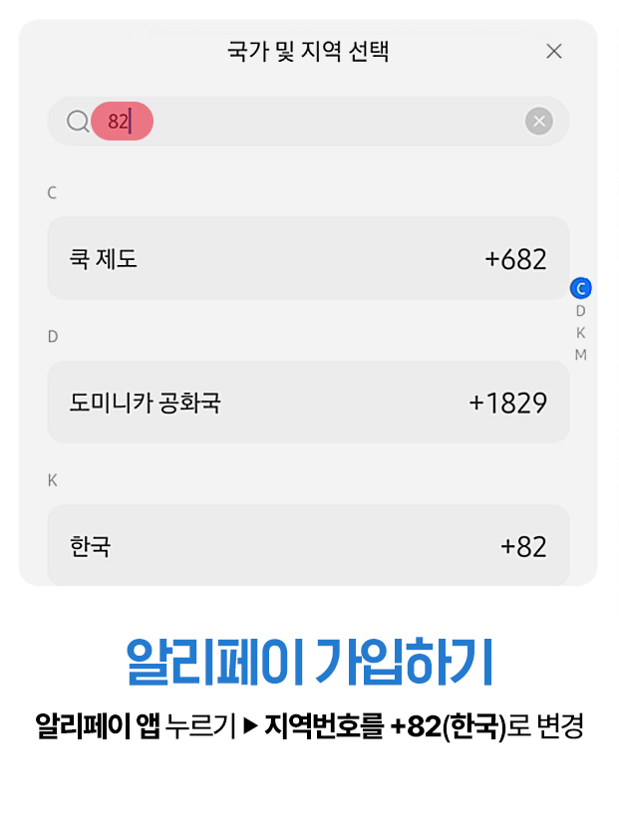The width and height of the screenshot is (619, 840).
Task: Click the magnifier search icon
Action: (x=78, y=122)
